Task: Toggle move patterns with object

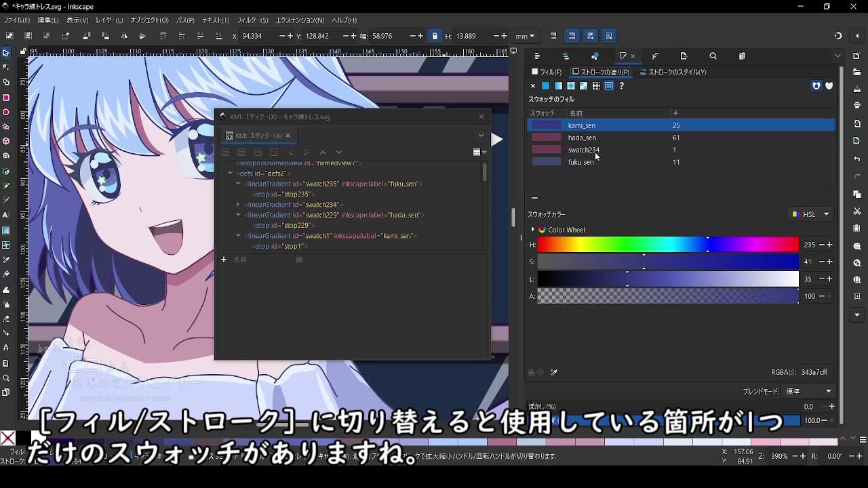Action: tap(609, 36)
